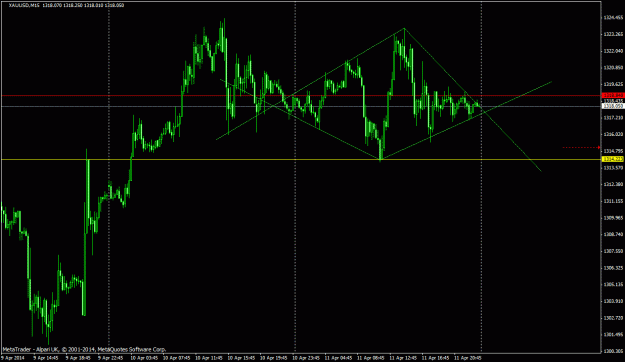Image resolution: width=625 pixels, height=362 pixels.
Task: Click the 10 Apr 15:45 time label
Action: [x=241, y=358]
